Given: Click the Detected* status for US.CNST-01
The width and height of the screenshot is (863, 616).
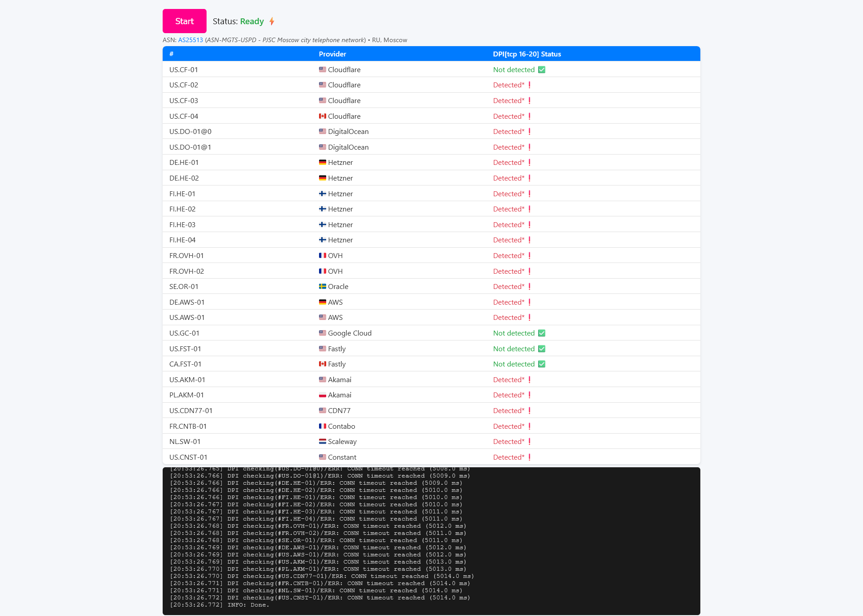Looking at the screenshot, I should pyautogui.click(x=508, y=457).
